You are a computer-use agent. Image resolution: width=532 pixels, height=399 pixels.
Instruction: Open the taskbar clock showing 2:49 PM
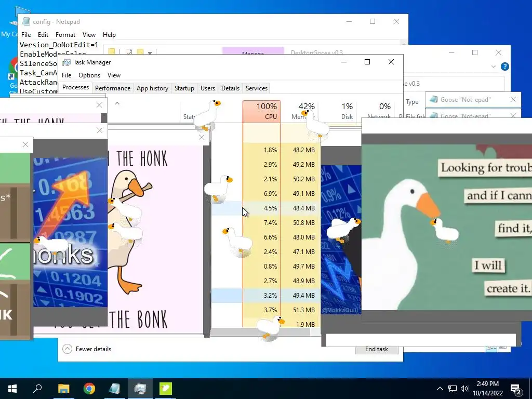pos(487,389)
